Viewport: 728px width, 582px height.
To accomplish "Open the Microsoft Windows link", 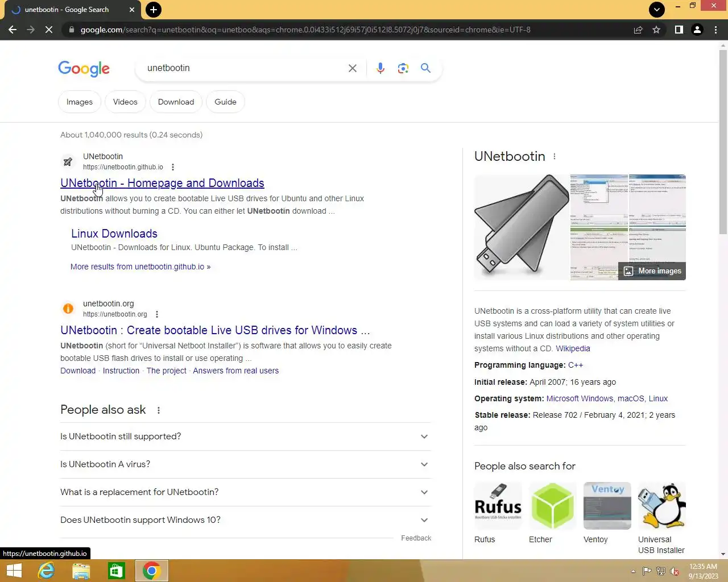I will [x=580, y=398].
